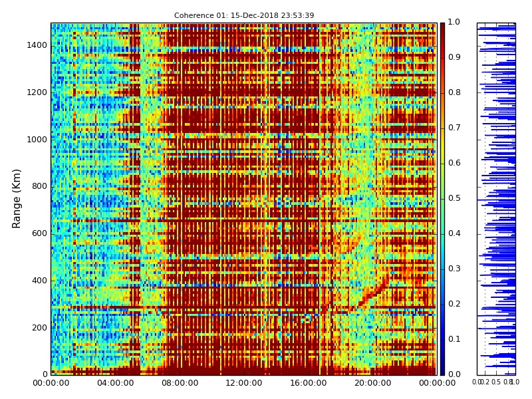Click the Range (Km) y-axis label
This screenshot has width=532, height=399.
pyautogui.click(x=16, y=199)
